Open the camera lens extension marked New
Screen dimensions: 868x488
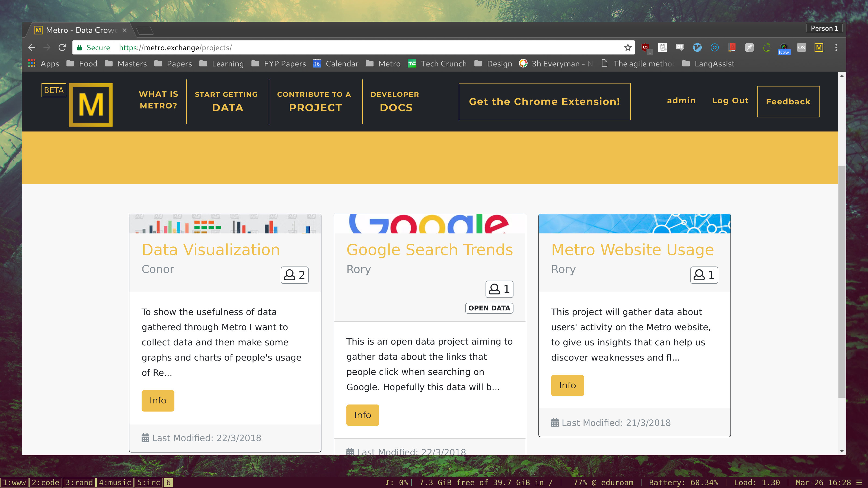784,48
